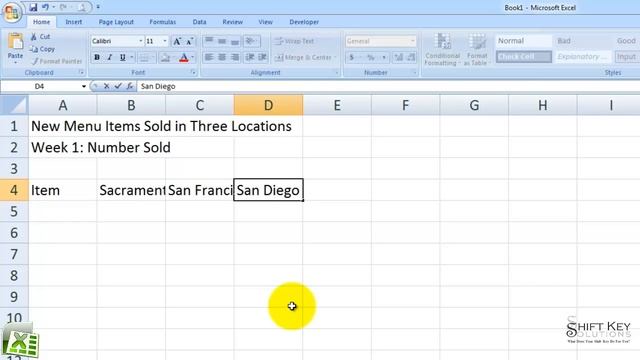This screenshot has width=640, height=360.
Task: Open the Office Button menu
Action: coord(11,12)
